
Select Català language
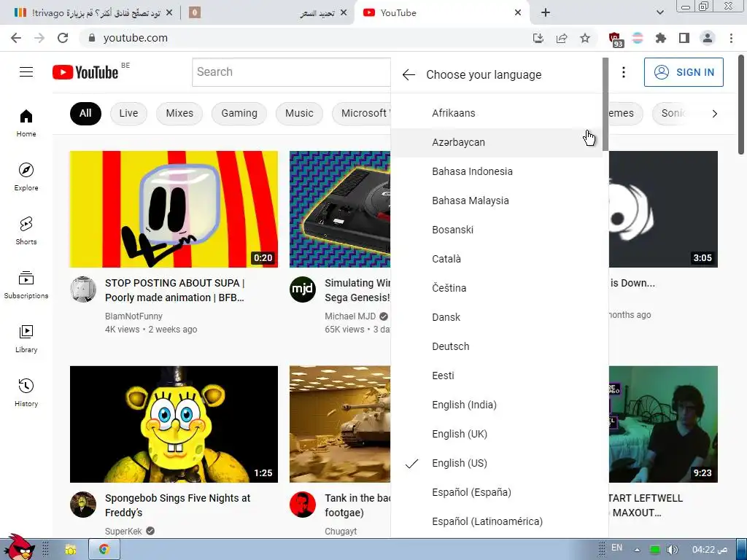(496, 259)
